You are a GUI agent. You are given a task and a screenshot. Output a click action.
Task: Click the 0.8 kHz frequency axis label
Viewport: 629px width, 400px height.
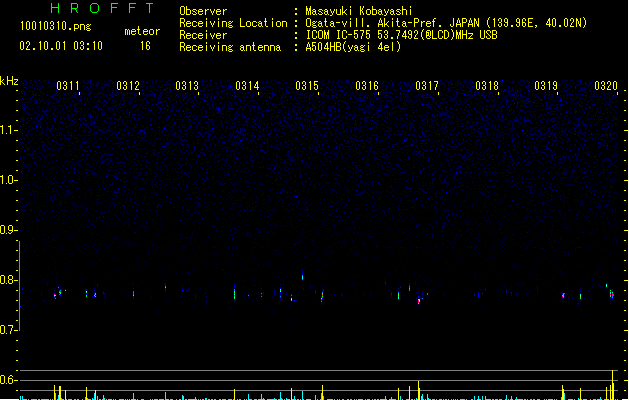[8, 280]
